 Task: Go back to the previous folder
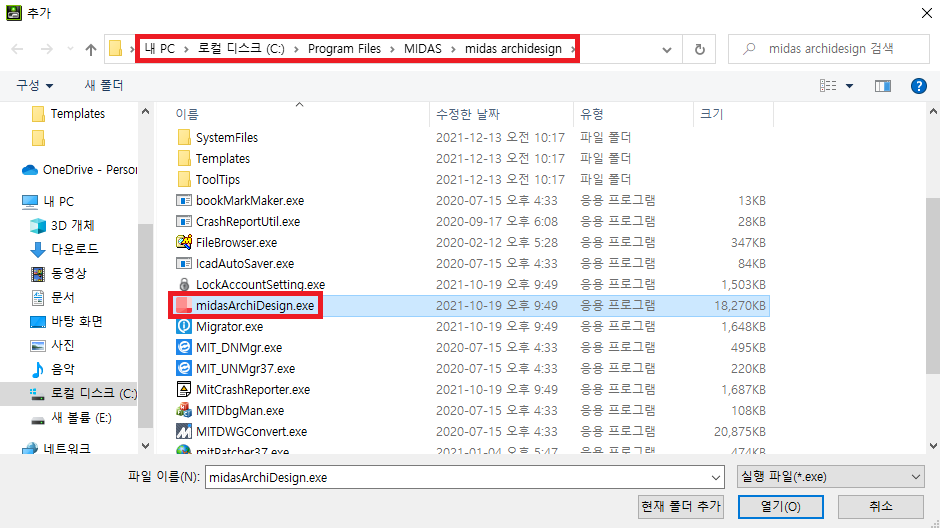[x=17, y=49]
